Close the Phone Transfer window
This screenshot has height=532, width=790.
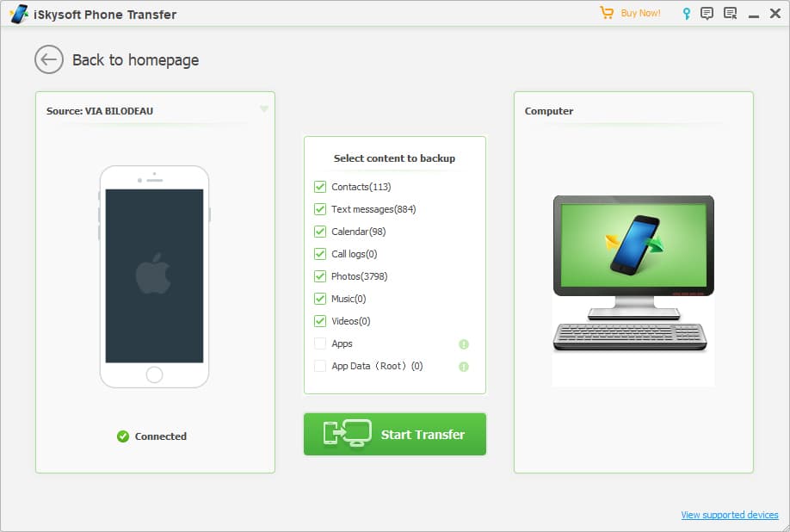point(775,13)
